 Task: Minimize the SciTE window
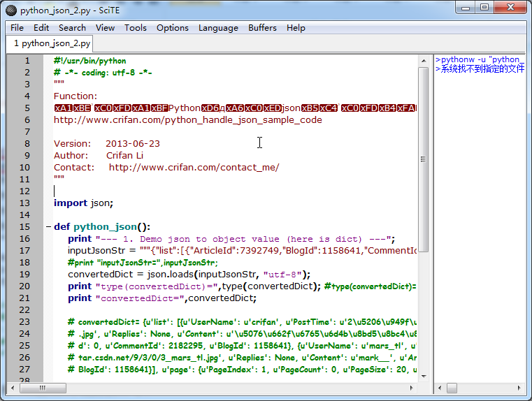[465, 8]
